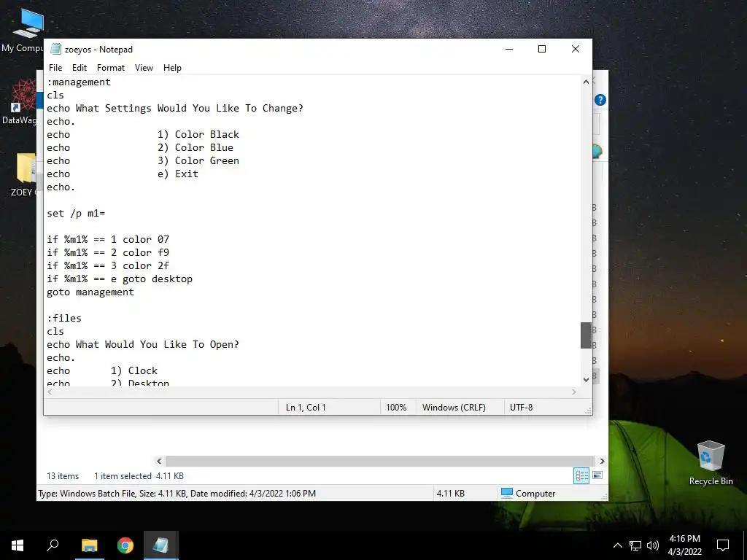Open taskbar search magnifier
The height and width of the screenshot is (560, 747).
(x=53, y=545)
